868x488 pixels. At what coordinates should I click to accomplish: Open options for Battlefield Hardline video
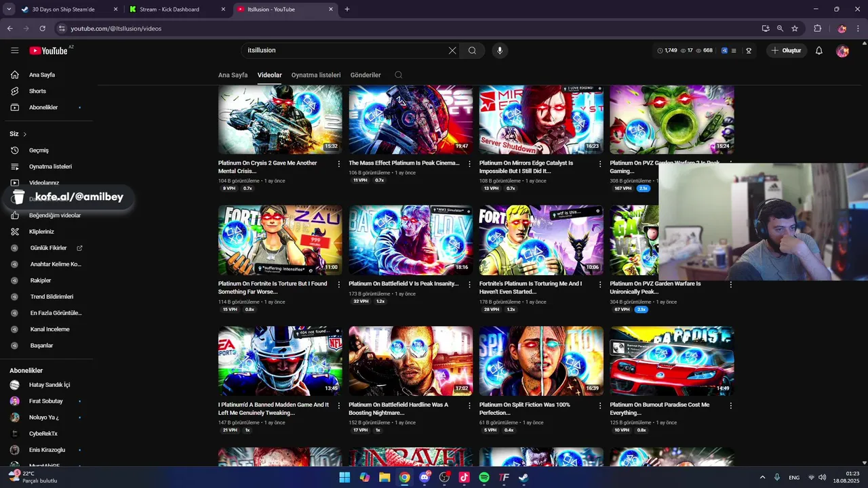[x=469, y=405]
